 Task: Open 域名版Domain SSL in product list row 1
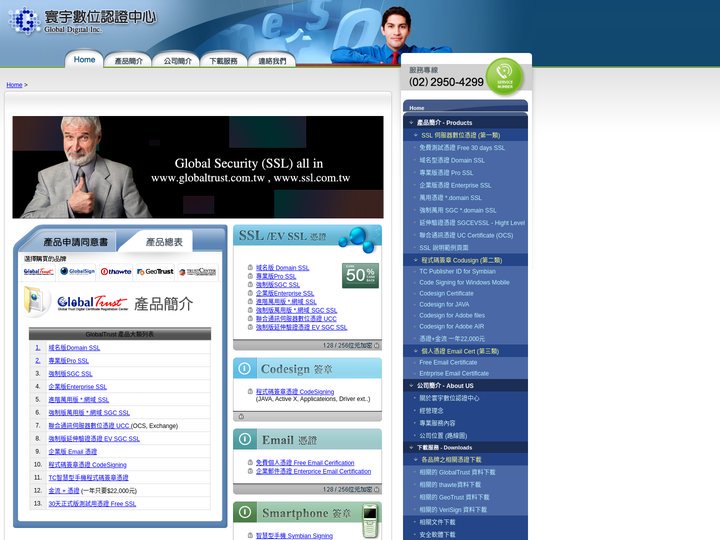click(x=74, y=348)
